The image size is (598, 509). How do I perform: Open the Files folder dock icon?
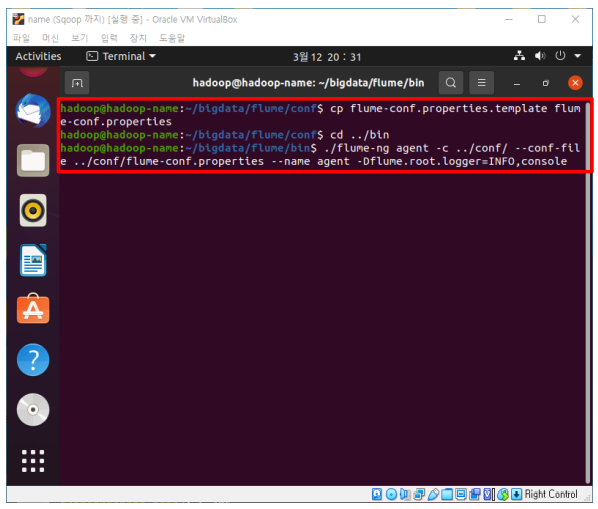[x=33, y=160]
